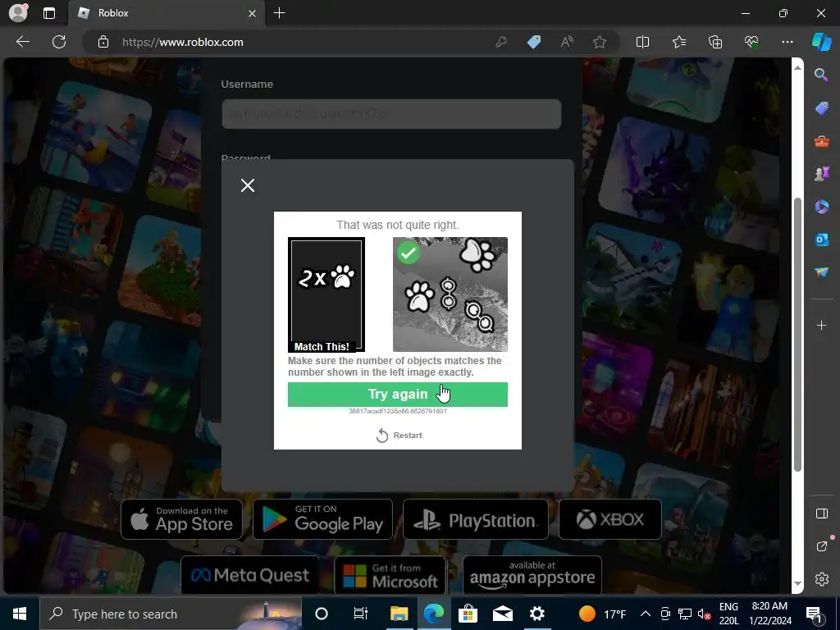Click Download on the App Store badge
The width and height of the screenshot is (840, 630).
pos(181,519)
